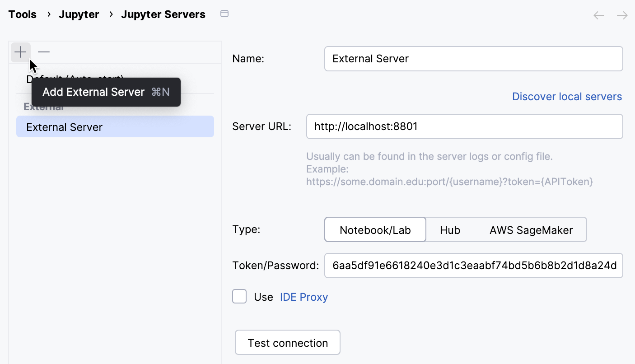Click the Discover local servers link
Screen dimensions: 635x364
click(x=567, y=96)
